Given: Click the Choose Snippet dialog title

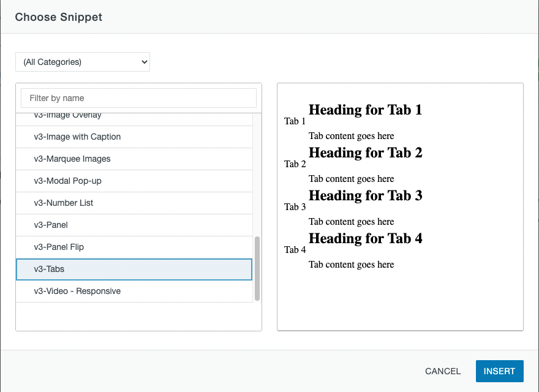Looking at the screenshot, I should [58, 17].
